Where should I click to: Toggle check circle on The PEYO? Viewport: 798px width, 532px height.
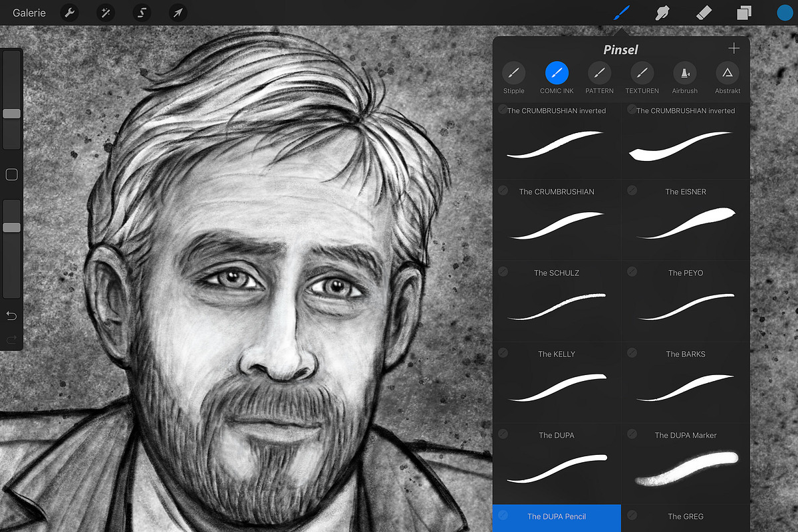632,271
